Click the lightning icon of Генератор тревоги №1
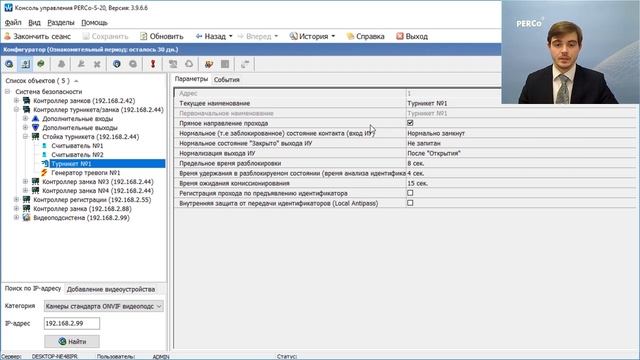Image resolution: width=640 pixels, height=360 pixels. (x=44, y=173)
